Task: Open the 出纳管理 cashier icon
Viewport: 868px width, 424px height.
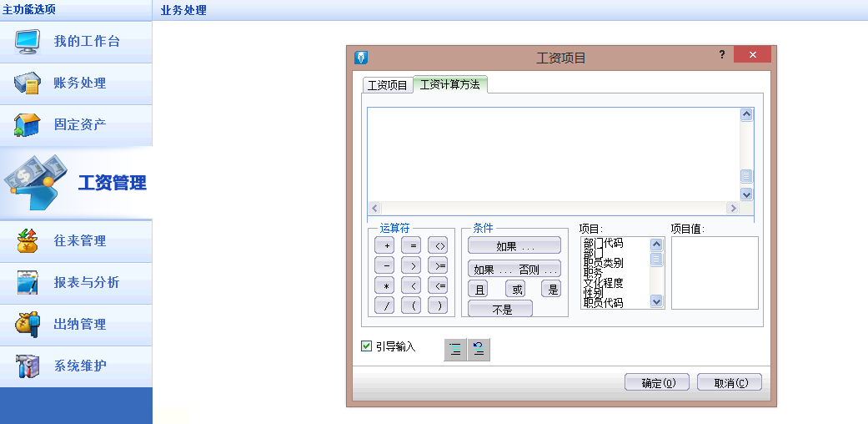Action: click(x=28, y=324)
